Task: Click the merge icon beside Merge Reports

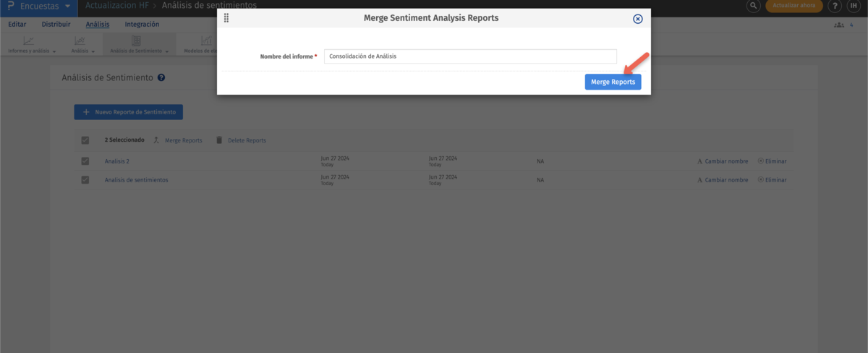Action: click(x=156, y=140)
